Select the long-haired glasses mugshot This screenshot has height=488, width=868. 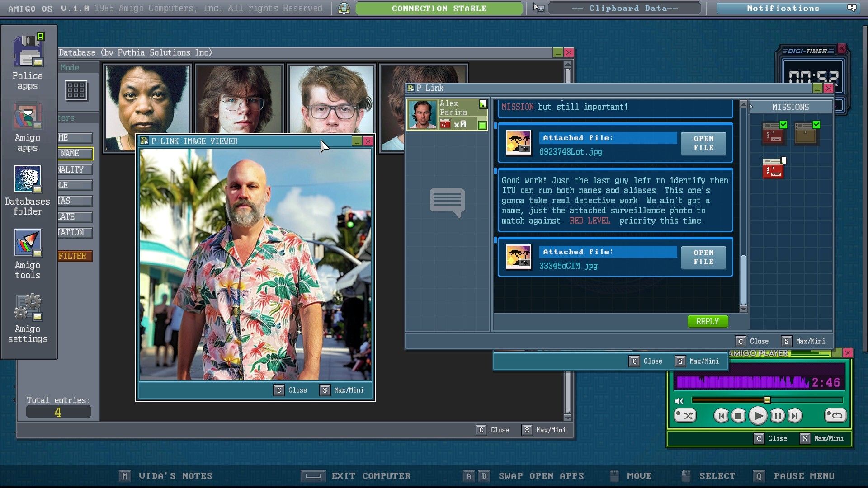239,99
